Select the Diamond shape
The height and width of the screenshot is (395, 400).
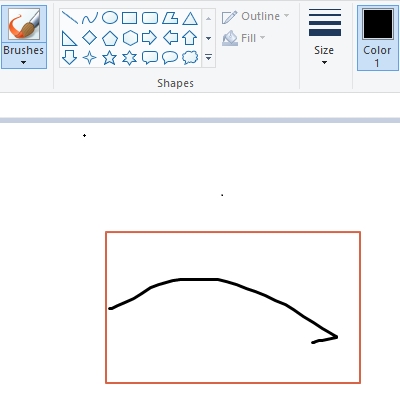90,37
